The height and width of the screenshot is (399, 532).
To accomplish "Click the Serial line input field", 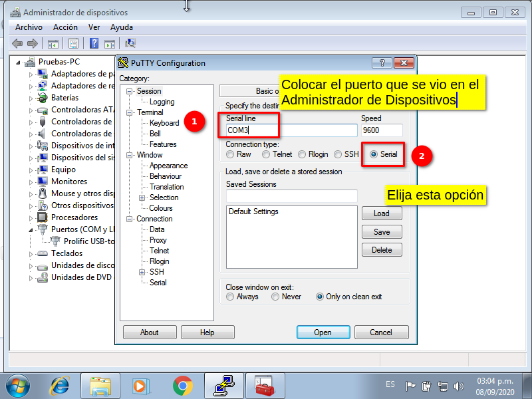I will pos(291,130).
